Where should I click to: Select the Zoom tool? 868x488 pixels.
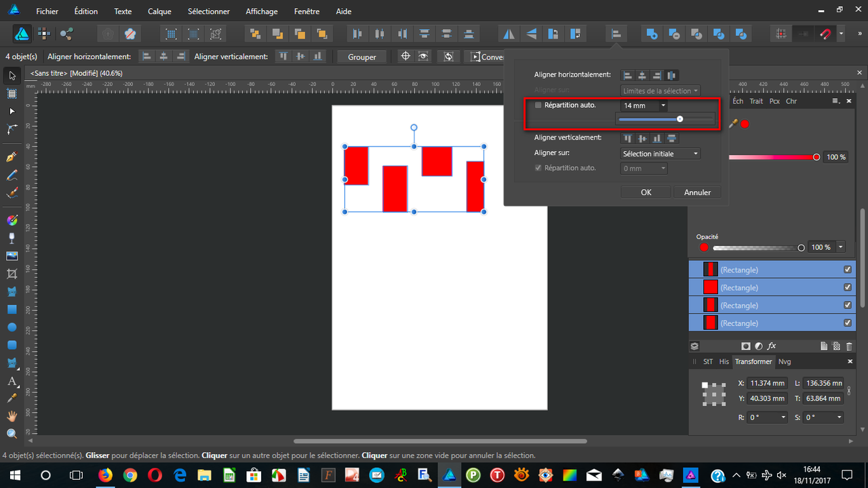pyautogui.click(x=12, y=434)
